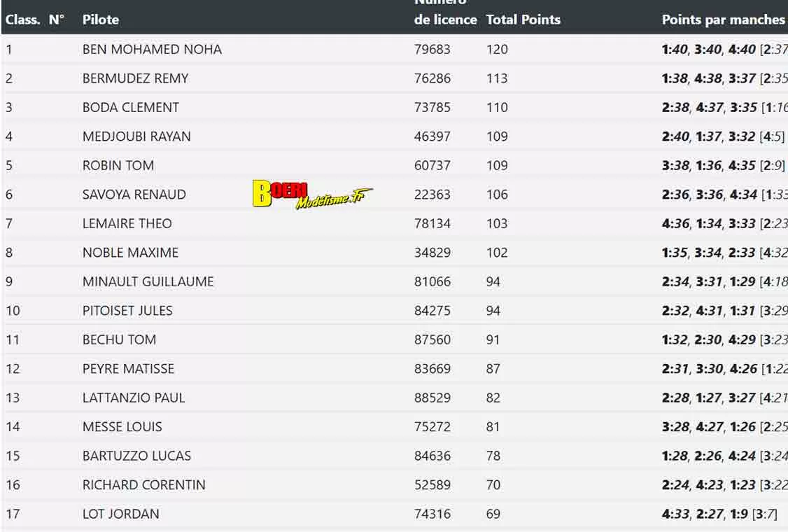Click the Boeri Modélisme.fr logo watermark
Viewport: 788px width, 532px height.
(312, 195)
